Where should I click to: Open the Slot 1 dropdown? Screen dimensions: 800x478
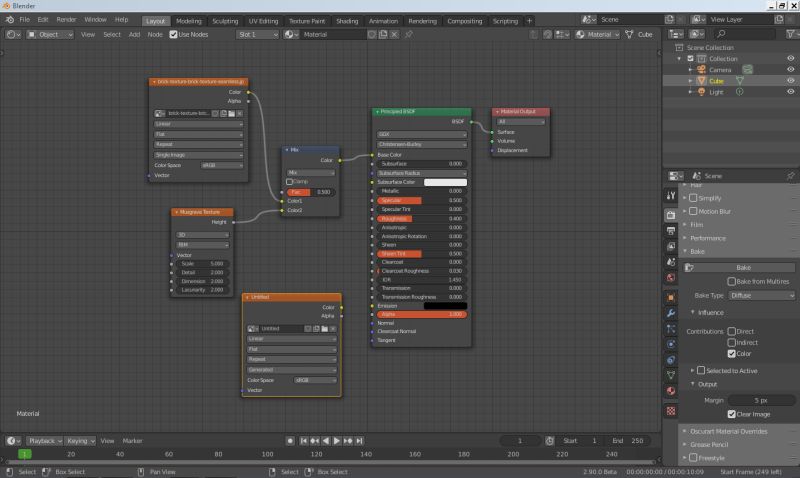coord(257,35)
